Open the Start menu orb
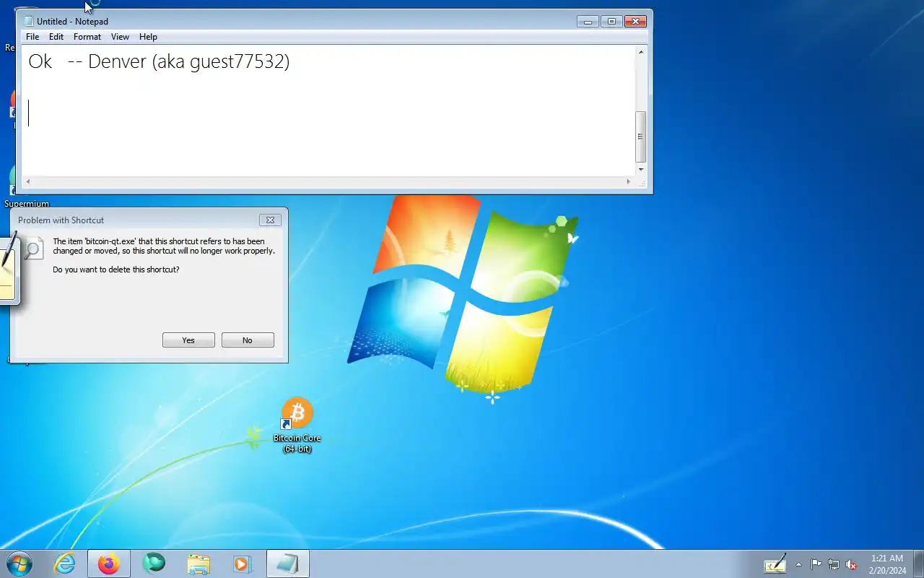 coord(19,564)
